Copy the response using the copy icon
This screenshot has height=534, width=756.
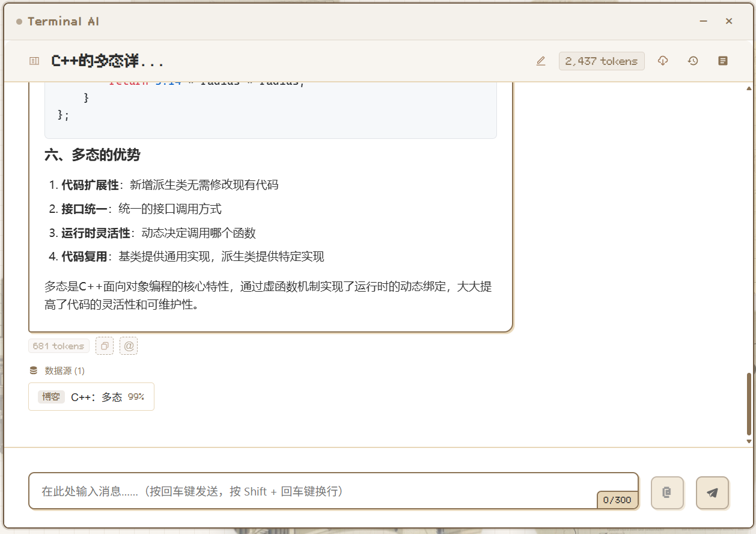pos(105,346)
